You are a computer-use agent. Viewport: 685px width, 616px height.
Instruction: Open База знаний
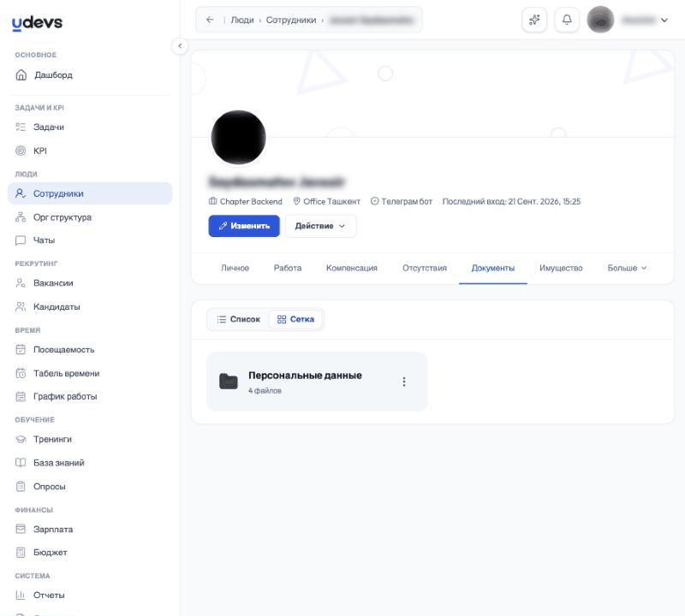(90, 463)
